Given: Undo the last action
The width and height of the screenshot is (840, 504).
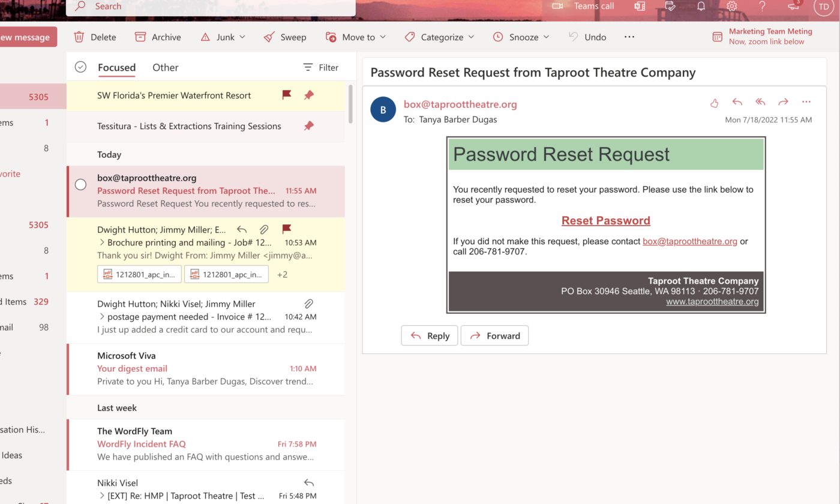Looking at the screenshot, I should [587, 37].
